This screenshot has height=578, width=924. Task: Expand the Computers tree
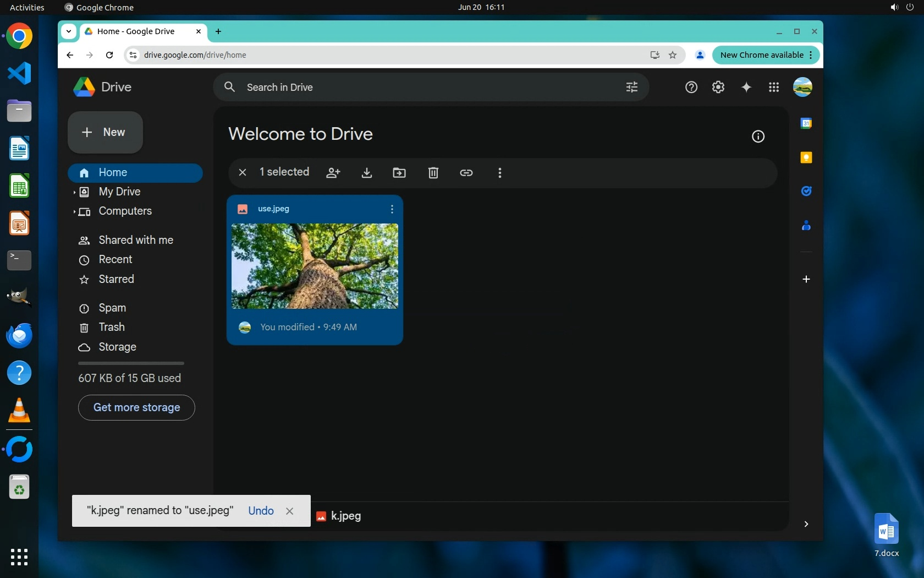point(74,211)
